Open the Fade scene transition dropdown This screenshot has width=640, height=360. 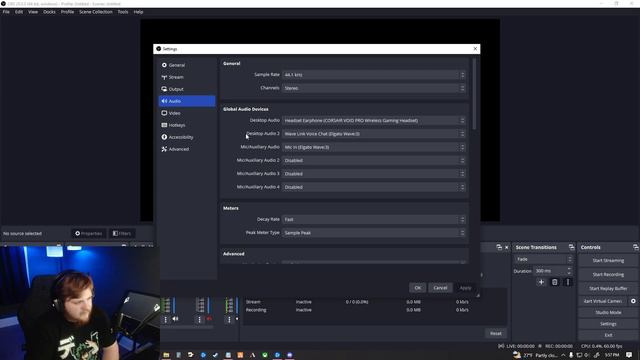pyautogui.click(x=543, y=259)
